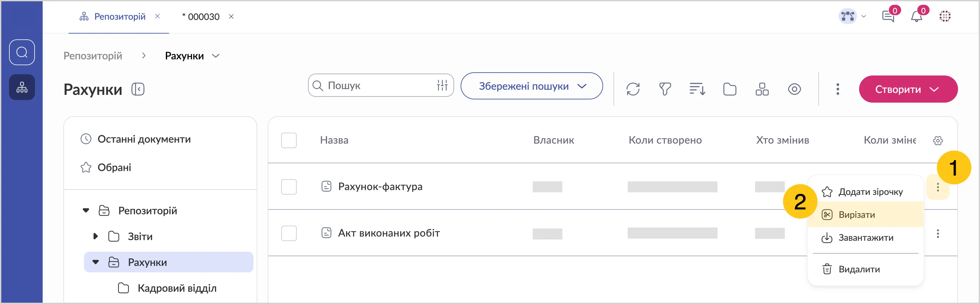Image resolution: width=980 pixels, height=304 pixels.
Task: Click the eye preview icon
Action: coord(794,89)
